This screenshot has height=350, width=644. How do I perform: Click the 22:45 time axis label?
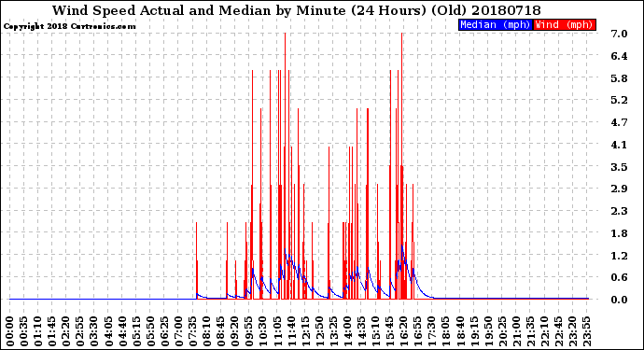[558, 331]
